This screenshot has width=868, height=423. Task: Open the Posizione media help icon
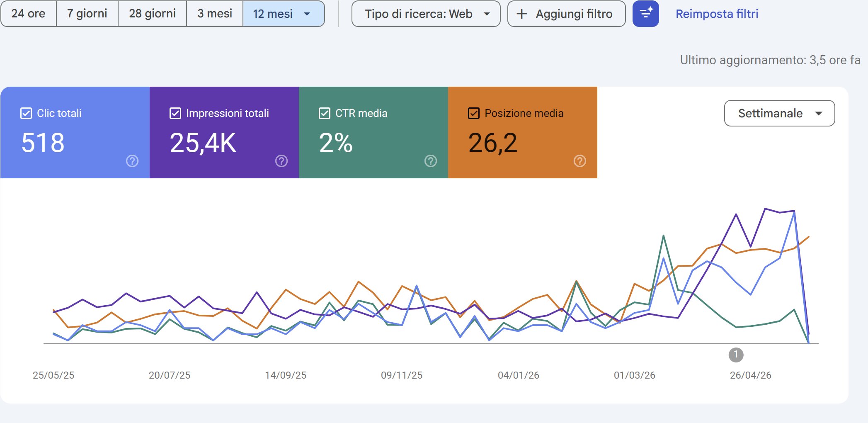pos(580,161)
